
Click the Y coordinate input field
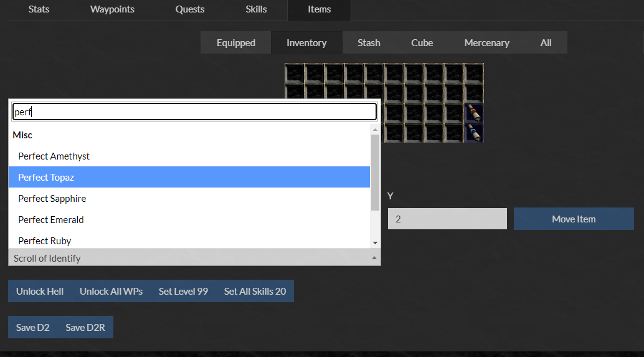[x=447, y=219]
